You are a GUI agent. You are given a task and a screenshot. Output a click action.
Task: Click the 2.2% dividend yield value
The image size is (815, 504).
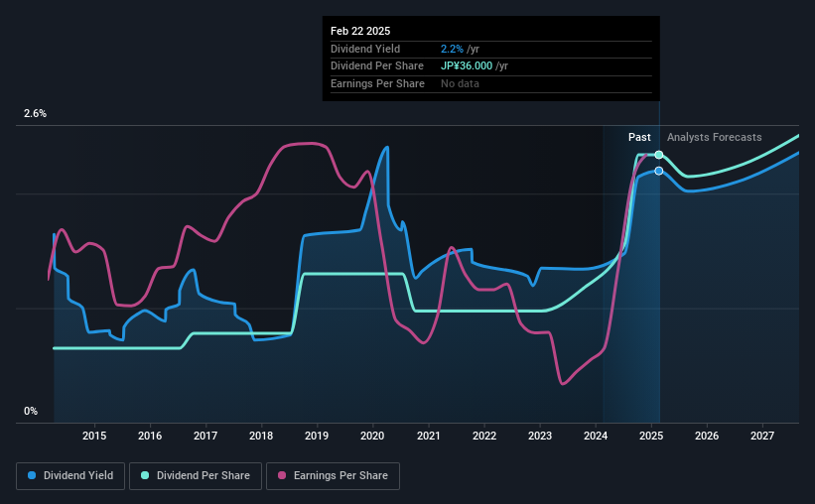coord(452,49)
